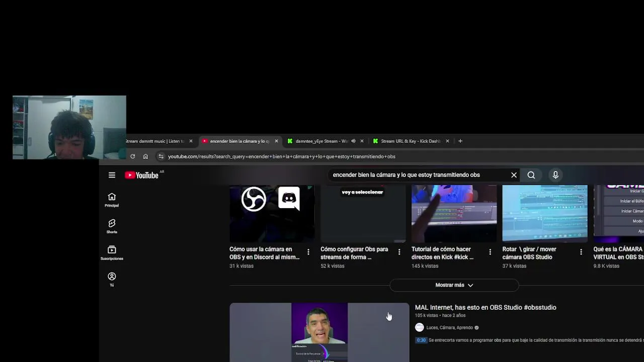The image size is (644, 362).
Task: Open 'voy a seleccionar' video thumbnail
Action: pos(363,214)
